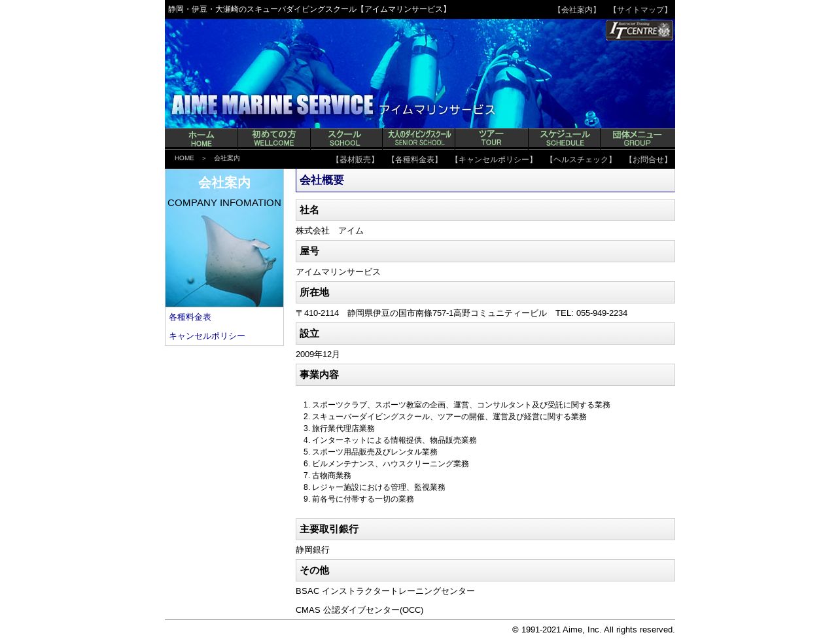This screenshot has height=639, width=840.
Task: Open the スケジュール SCHEDULE nav button
Action: [x=564, y=139]
